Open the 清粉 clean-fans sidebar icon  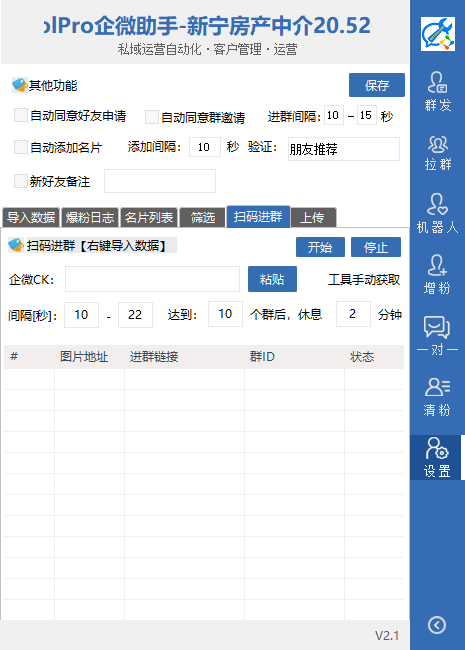coord(438,397)
